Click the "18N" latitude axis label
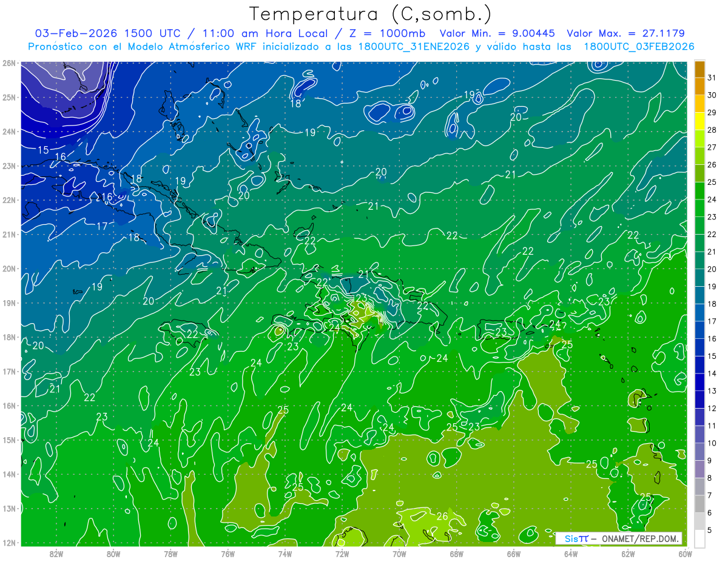Screen dimensions: 728x562 9,337
